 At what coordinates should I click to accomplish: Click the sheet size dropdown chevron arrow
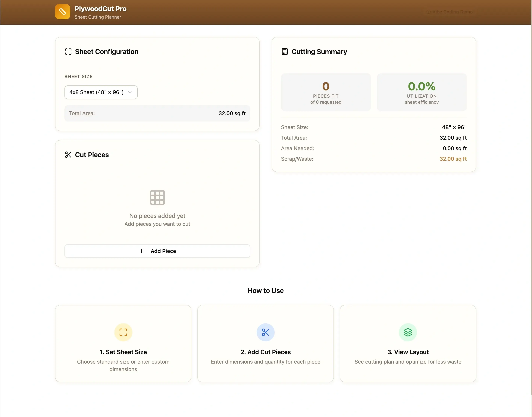[130, 92]
